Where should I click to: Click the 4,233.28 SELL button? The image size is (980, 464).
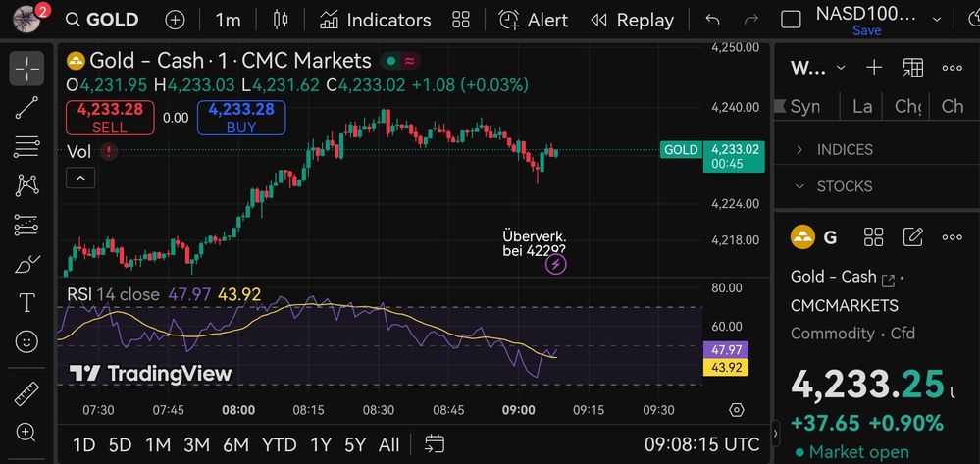click(x=110, y=118)
